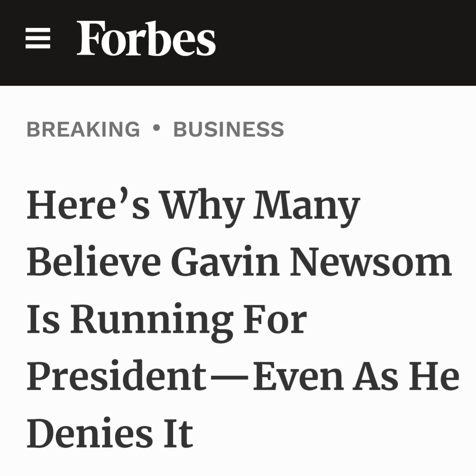Click the dot separator between BREAKING and BUSINESS
The image size is (476, 476).
156,128
